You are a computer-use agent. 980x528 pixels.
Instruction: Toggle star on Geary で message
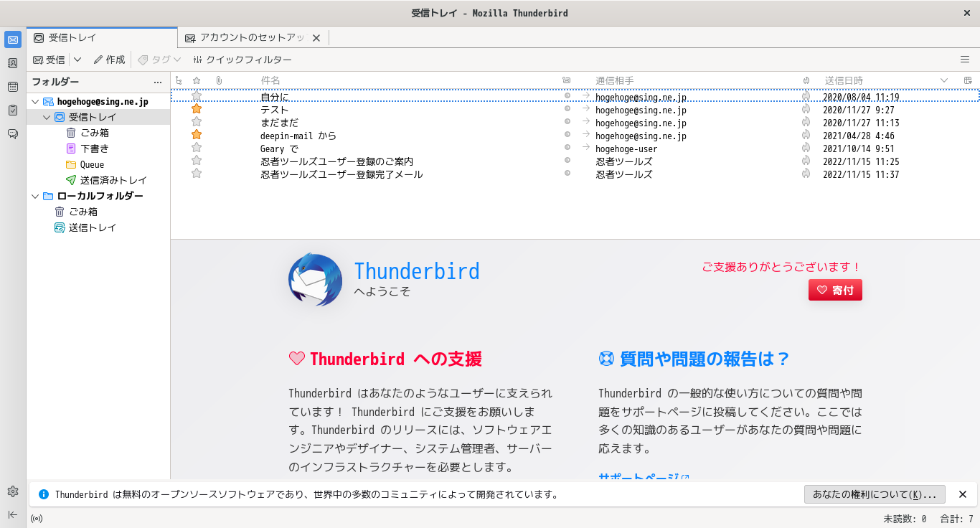coord(197,148)
